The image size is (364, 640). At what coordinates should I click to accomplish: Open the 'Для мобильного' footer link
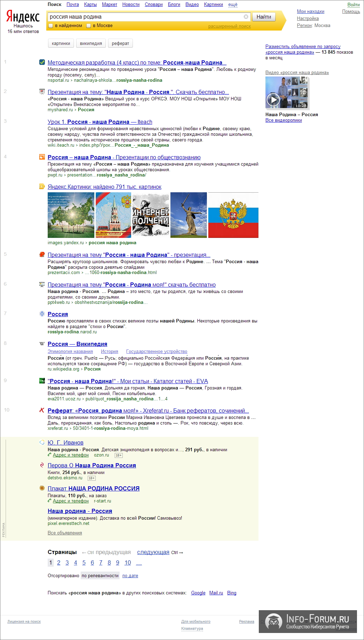pyautogui.click(x=196, y=622)
